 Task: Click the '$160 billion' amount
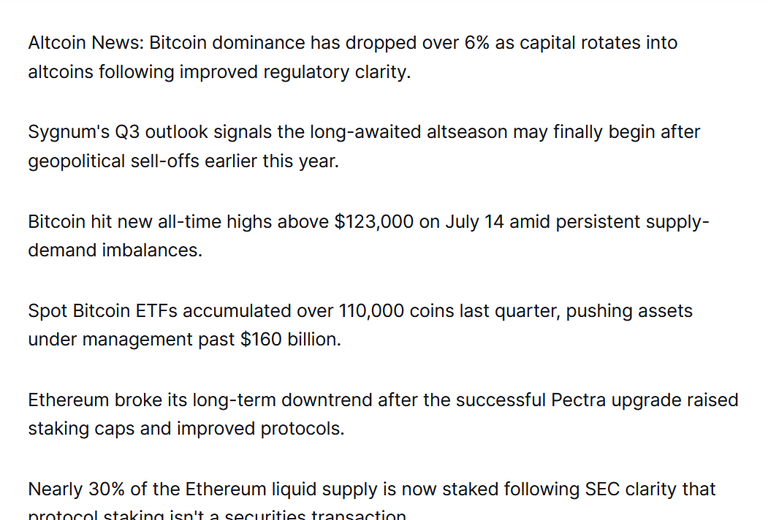point(288,339)
